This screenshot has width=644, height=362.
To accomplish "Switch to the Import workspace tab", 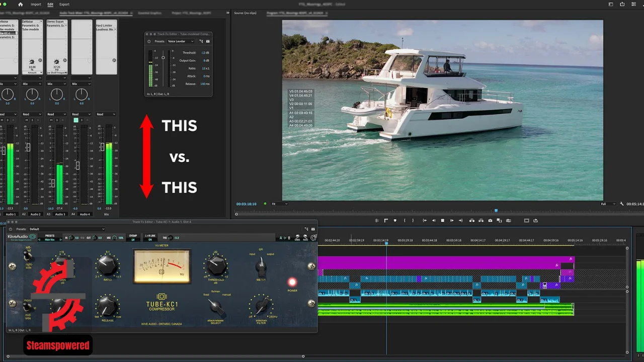I will [36, 4].
